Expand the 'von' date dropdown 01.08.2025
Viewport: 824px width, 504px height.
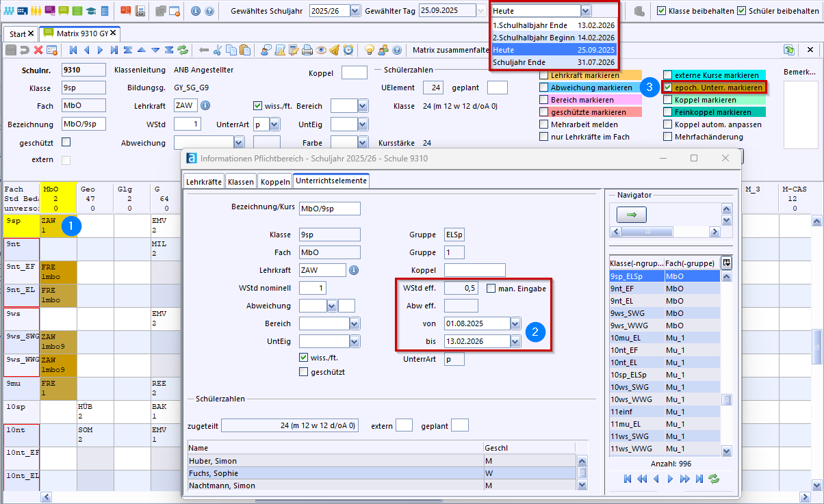coord(515,323)
